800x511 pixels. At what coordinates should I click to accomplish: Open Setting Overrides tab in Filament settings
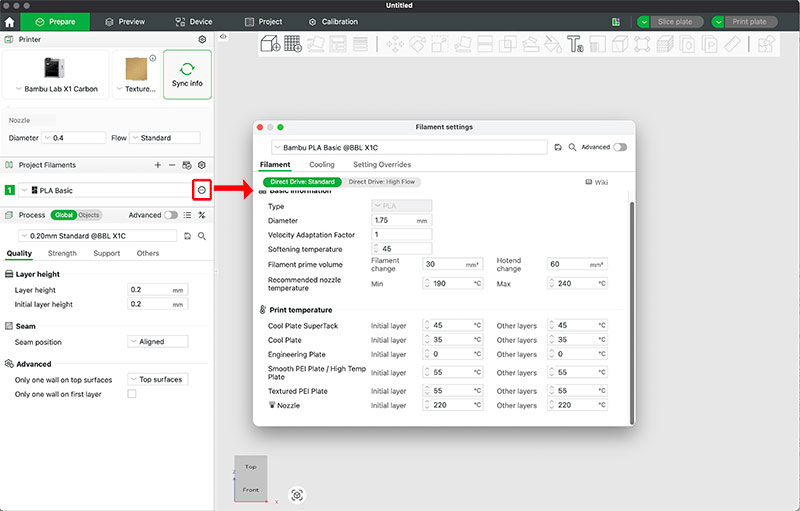(x=382, y=164)
